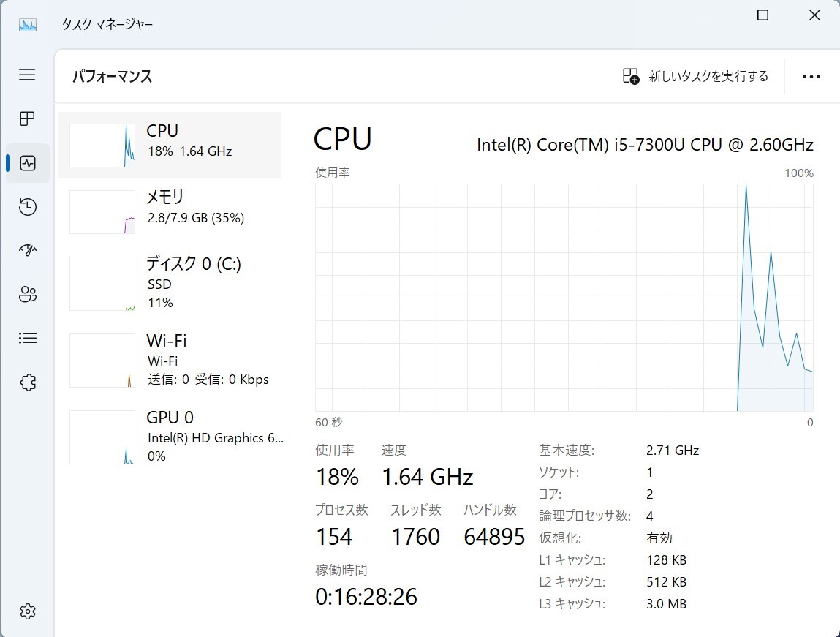This screenshot has height=637, width=840.
Task: Click the CPU usage graph
Action: pos(564,298)
